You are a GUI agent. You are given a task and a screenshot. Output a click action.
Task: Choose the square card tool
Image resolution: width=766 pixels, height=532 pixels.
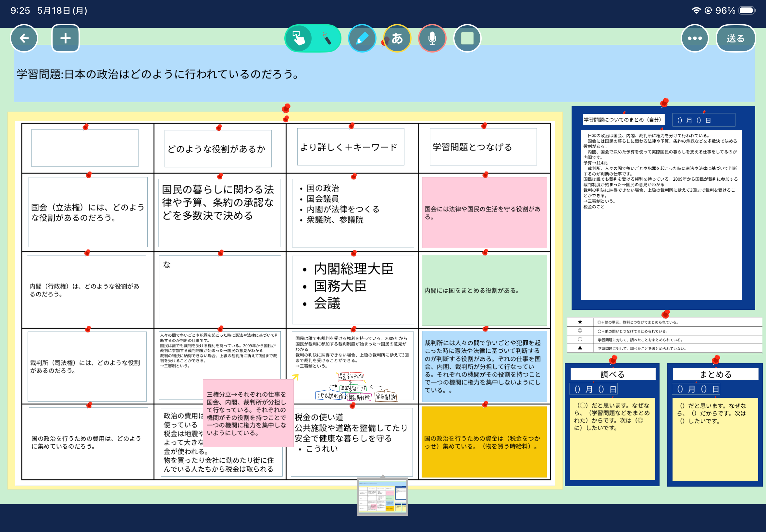pyautogui.click(x=467, y=38)
